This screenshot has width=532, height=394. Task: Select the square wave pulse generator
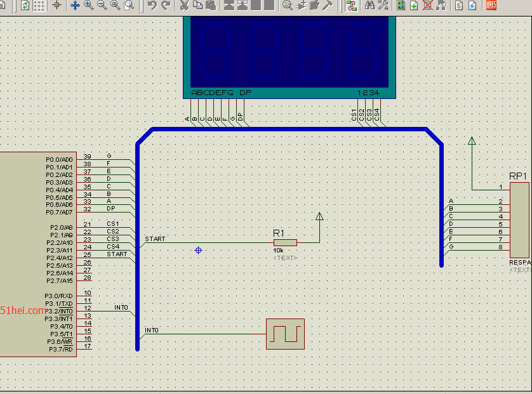[x=285, y=334]
